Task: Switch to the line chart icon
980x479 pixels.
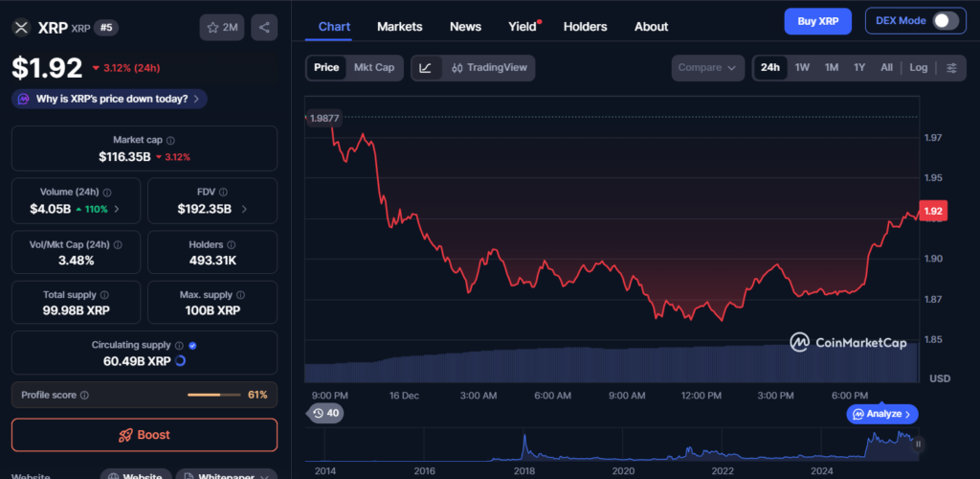Action: click(x=426, y=68)
